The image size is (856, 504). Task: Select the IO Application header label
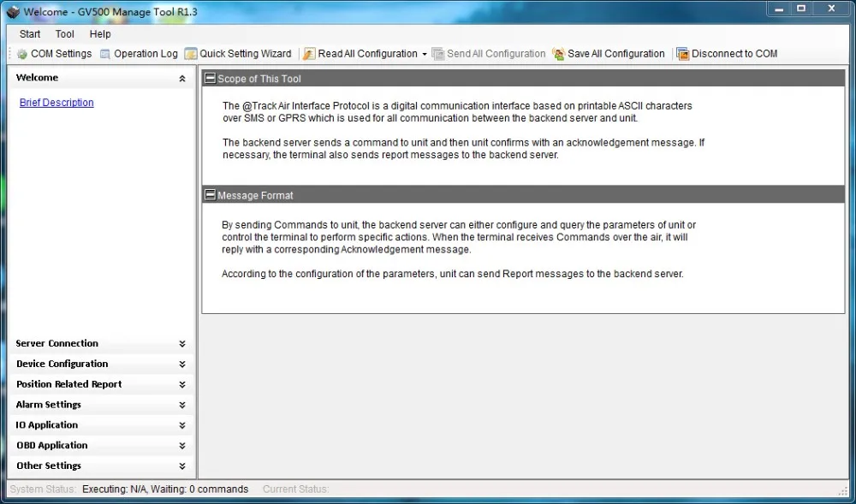[x=47, y=425]
